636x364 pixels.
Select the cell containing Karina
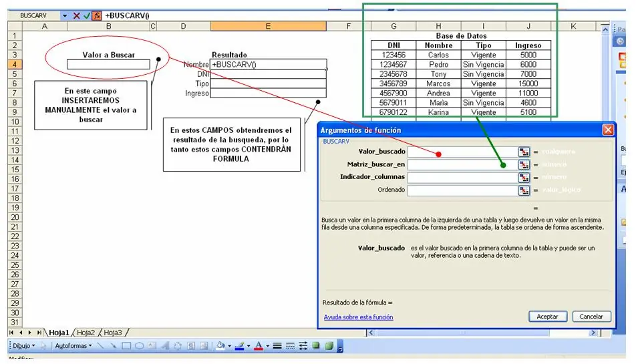point(438,112)
